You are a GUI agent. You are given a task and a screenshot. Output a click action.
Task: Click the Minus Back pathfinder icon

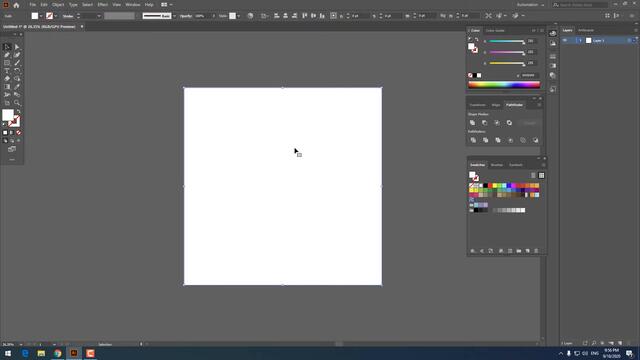pos(536,140)
